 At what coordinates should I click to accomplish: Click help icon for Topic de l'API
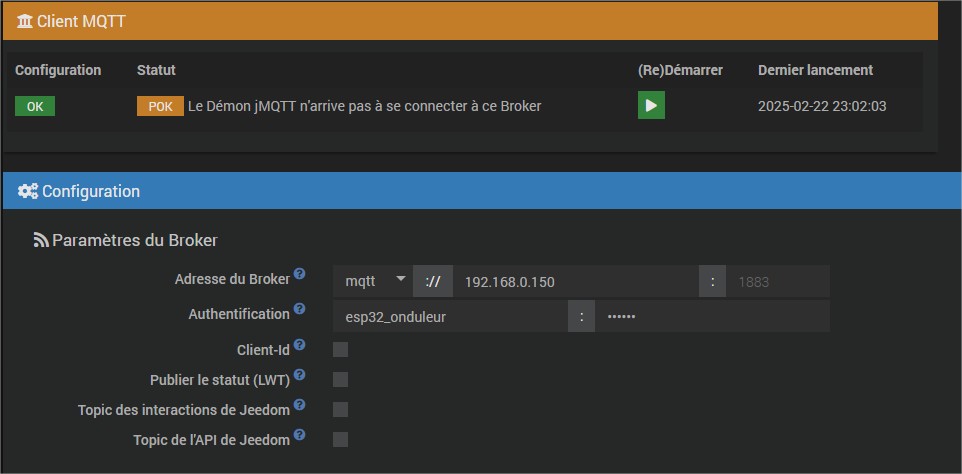coord(299,436)
